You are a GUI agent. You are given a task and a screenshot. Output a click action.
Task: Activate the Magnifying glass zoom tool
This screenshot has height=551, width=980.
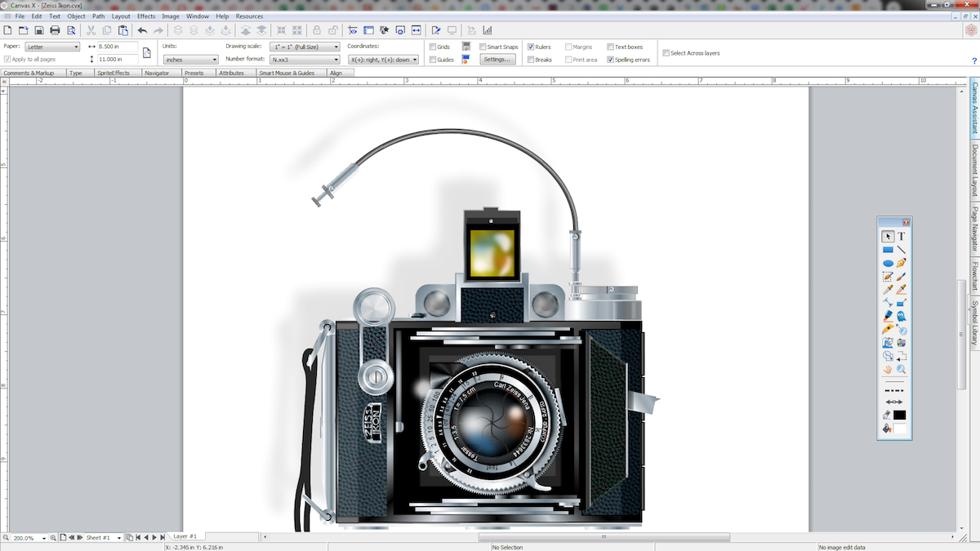902,369
